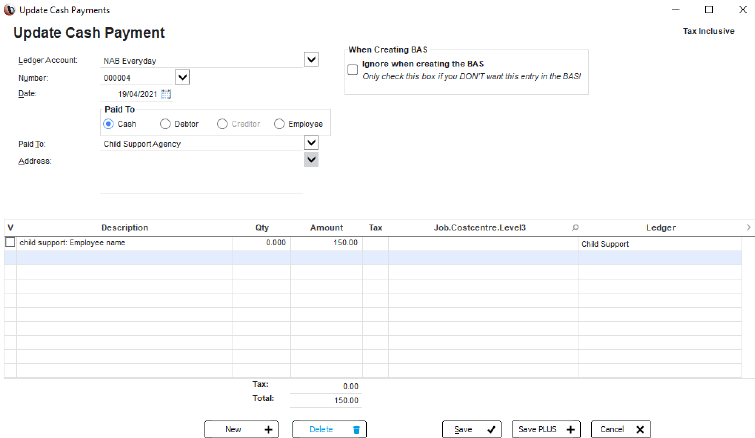
Task: Tick the V checkbox on child support row
Action: tap(10, 242)
